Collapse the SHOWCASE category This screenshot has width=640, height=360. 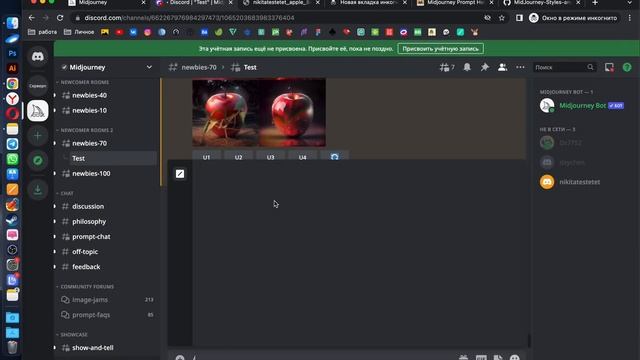pyautogui.click(x=72, y=335)
